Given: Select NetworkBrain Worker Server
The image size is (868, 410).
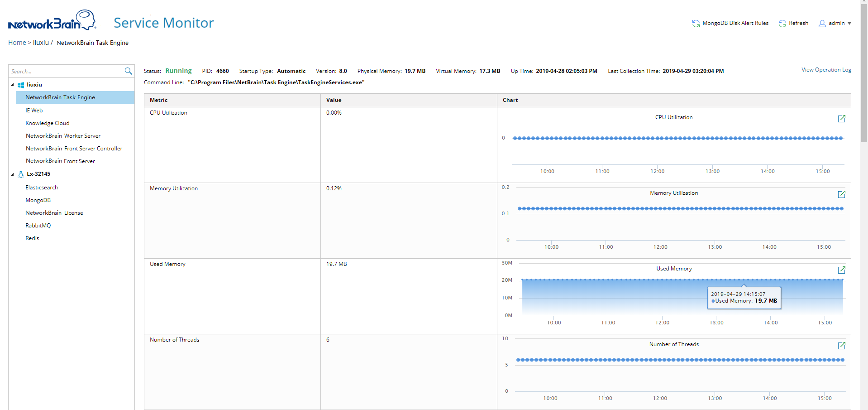Looking at the screenshot, I should coord(63,136).
